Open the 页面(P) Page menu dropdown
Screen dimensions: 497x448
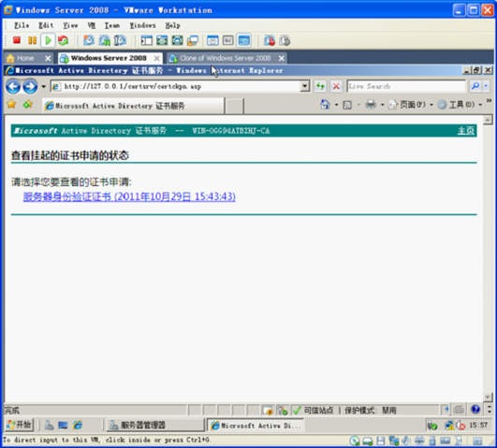(x=411, y=104)
